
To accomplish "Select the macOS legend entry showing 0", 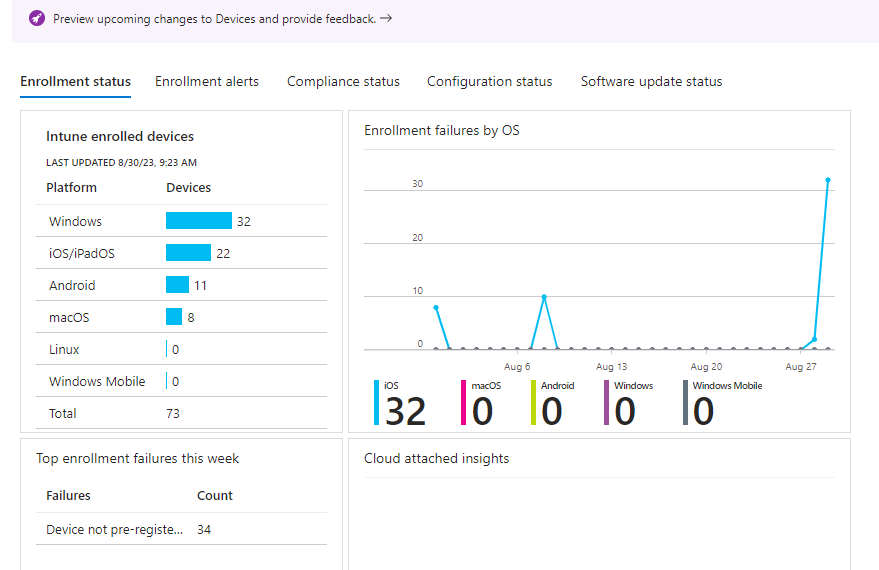I will [x=481, y=403].
